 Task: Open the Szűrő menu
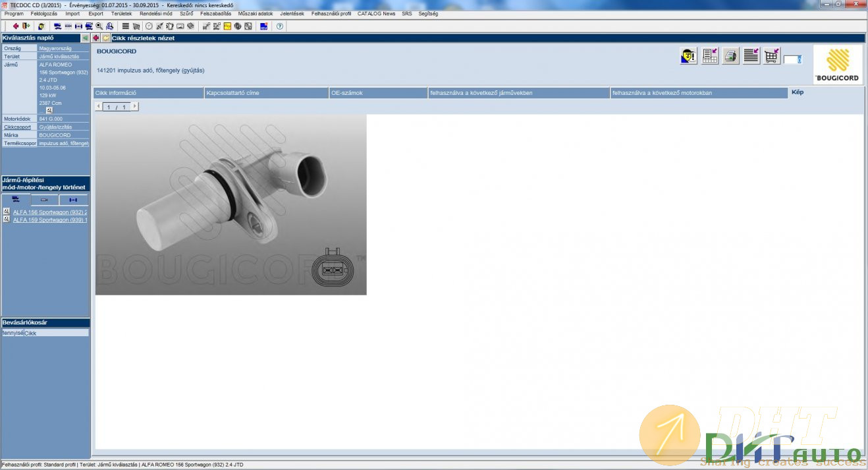coord(186,13)
